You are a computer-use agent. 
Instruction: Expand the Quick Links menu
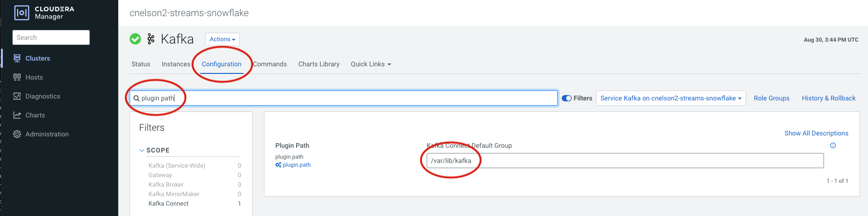tap(371, 64)
